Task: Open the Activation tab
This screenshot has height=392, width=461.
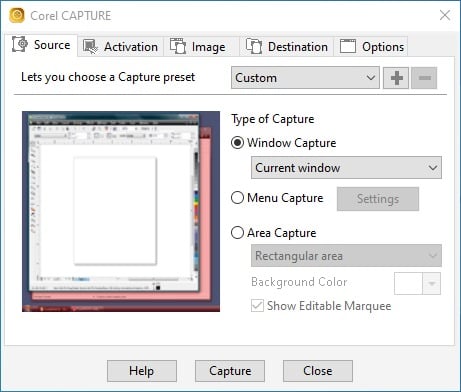Action: click(x=120, y=47)
